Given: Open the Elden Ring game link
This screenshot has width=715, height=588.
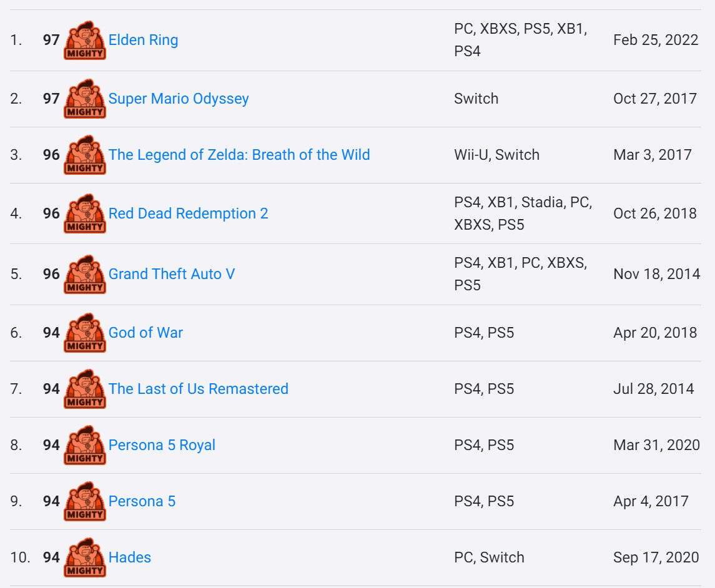Looking at the screenshot, I should 143,40.
